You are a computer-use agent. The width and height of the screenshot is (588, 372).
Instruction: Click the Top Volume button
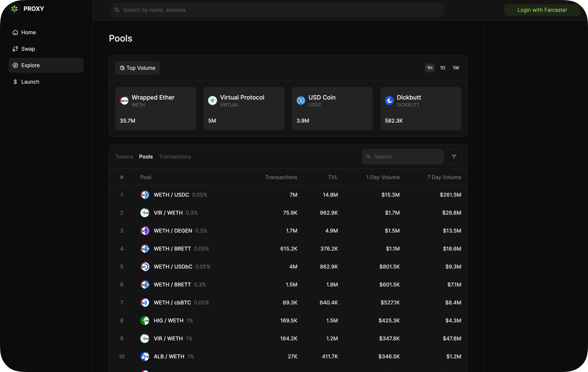(138, 68)
